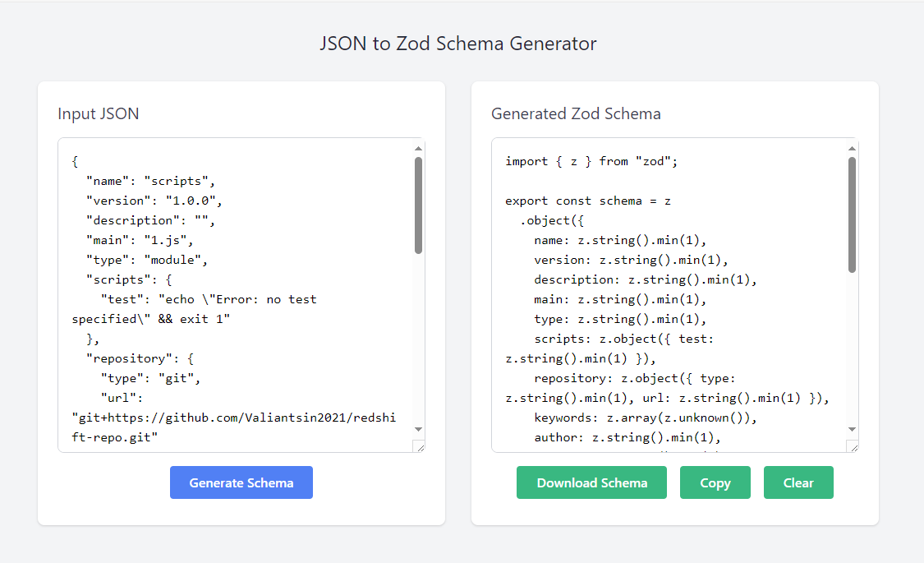Click the JSON to Zod Schema Generator title
This screenshot has width=924, height=563.
pyautogui.click(x=457, y=43)
